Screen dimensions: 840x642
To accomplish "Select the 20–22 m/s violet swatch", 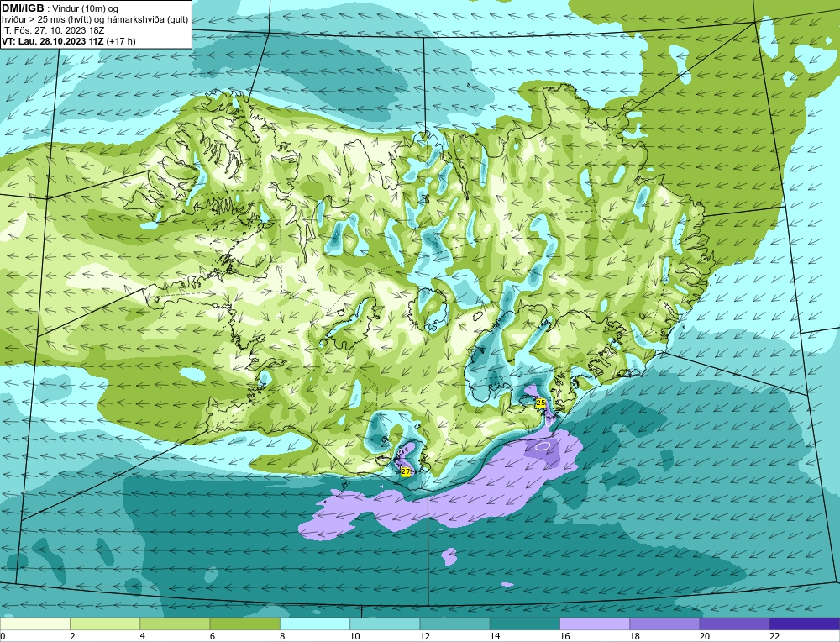I will coord(734,624).
